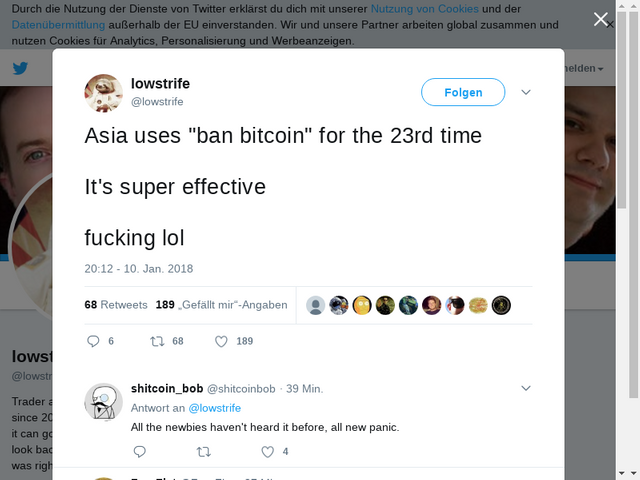Viewport: 640px width, 480px height.
Task: Close the tweet overlay with large X
Action: point(600,19)
